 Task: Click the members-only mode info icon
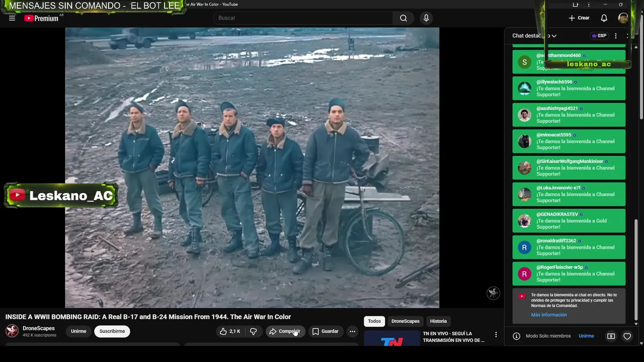coord(516,336)
